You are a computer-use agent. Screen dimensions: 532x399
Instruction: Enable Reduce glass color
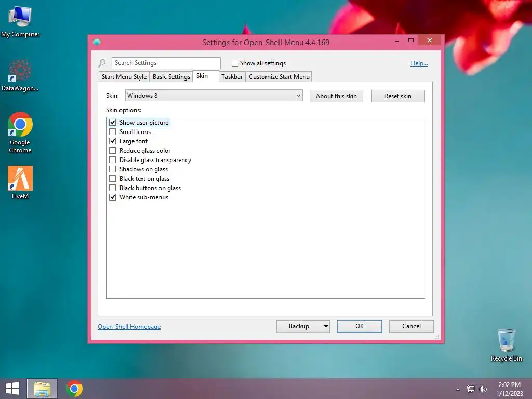point(113,150)
